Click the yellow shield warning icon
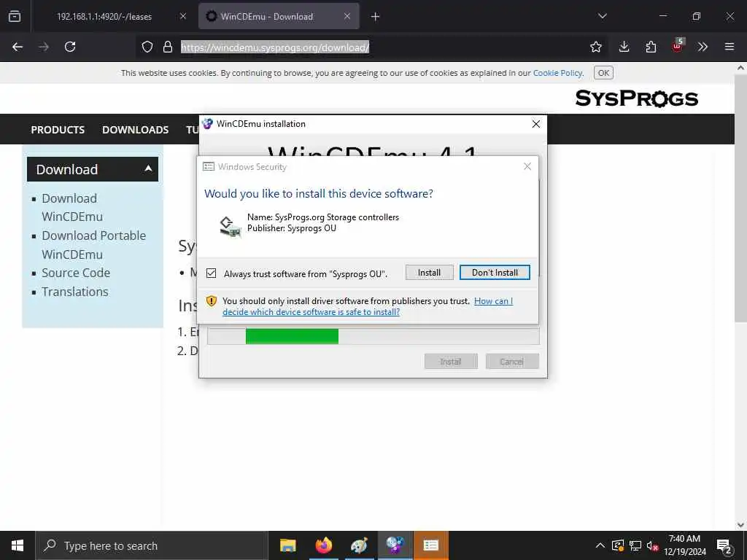The height and width of the screenshot is (560, 747). pos(212,301)
